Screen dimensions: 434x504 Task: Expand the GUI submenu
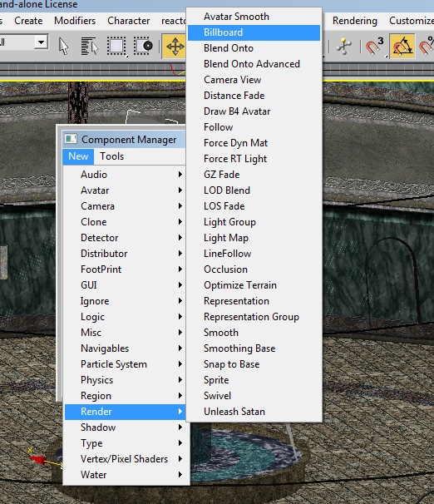[125, 284]
